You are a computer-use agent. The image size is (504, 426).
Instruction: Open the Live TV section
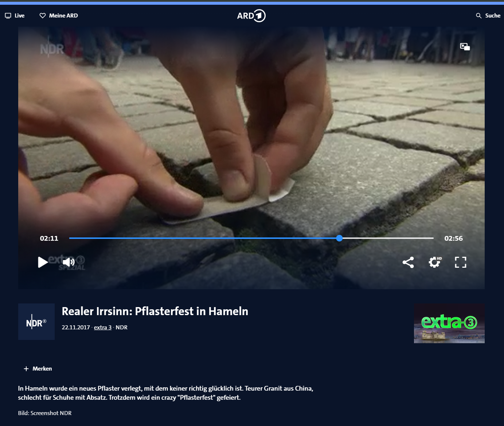pos(15,16)
